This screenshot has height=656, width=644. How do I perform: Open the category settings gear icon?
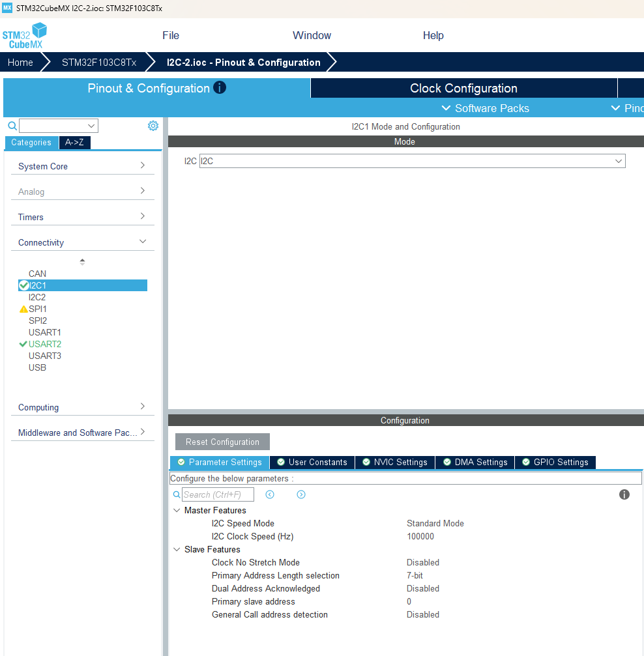tap(153, 126)
